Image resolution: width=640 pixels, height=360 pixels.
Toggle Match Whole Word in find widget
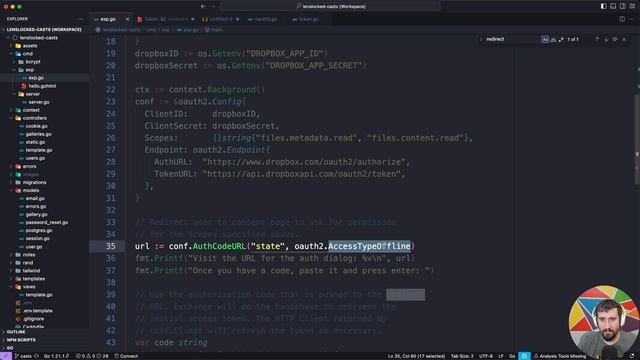pyautogui.click(x=553, y=39)
